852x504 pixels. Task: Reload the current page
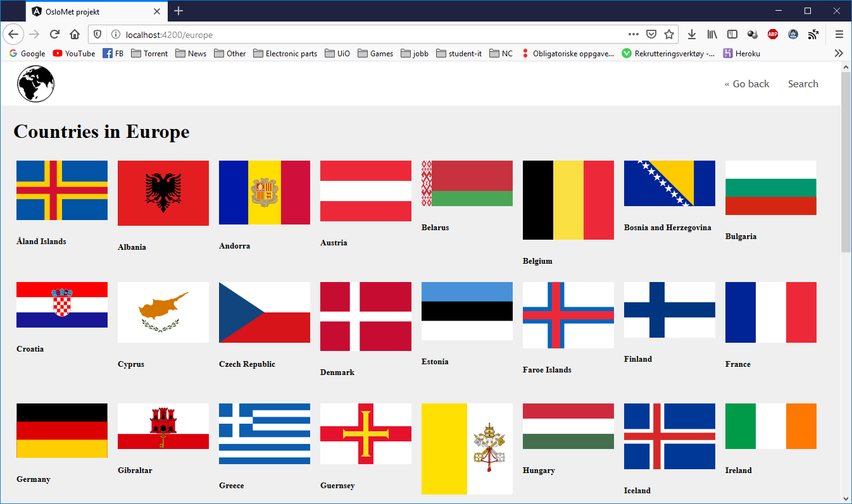[54, 34]
